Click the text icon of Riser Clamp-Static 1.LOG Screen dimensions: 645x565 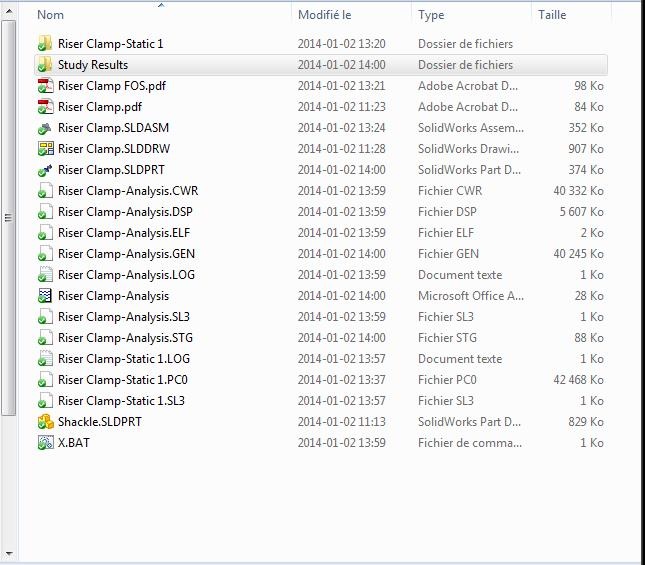tap(45, 359)
